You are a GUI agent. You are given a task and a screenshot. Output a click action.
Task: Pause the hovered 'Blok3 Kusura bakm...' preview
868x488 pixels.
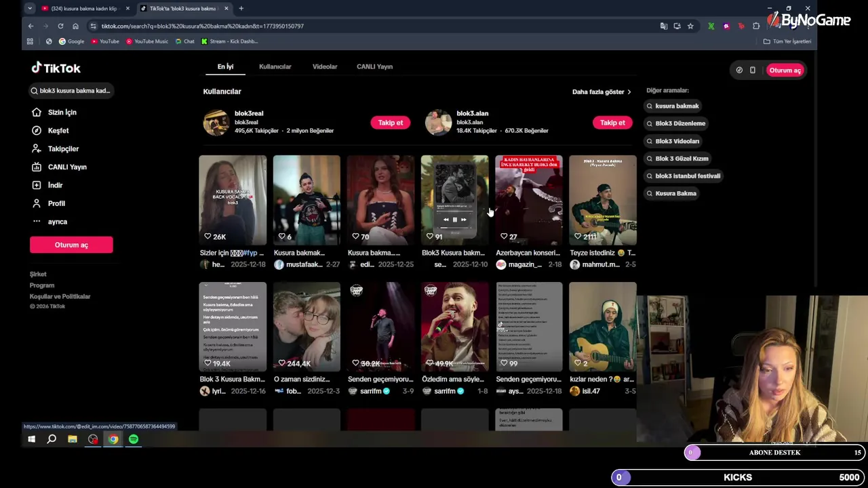(x=454, y=220)
